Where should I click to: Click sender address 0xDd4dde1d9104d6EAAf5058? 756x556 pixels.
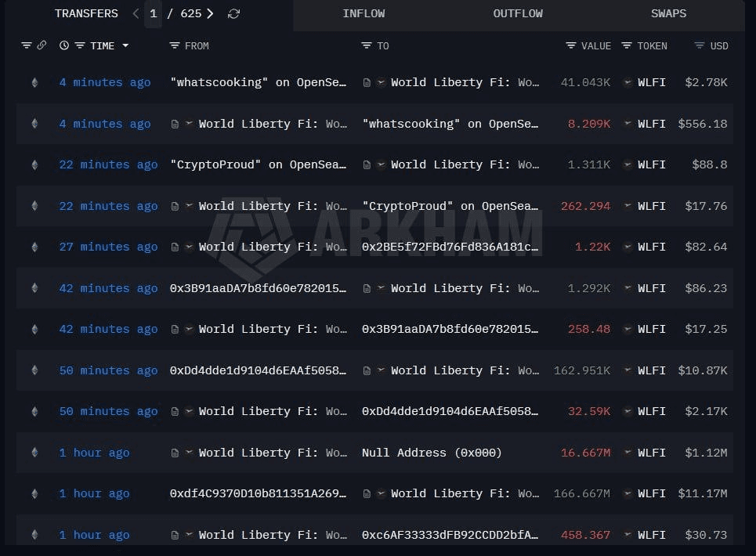click(x=258, y=370)
